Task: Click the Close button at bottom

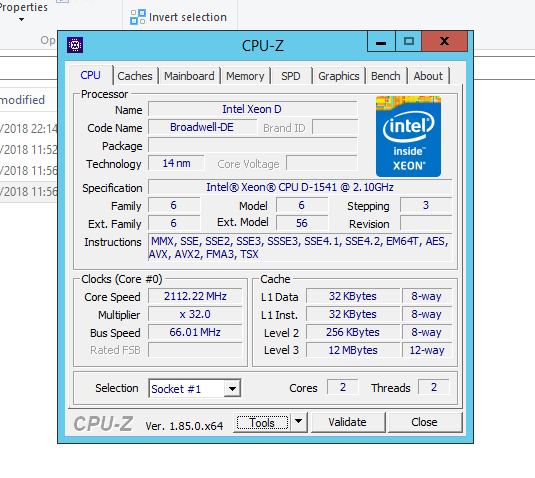Action: pyautogui.click(x=424, y=422)
